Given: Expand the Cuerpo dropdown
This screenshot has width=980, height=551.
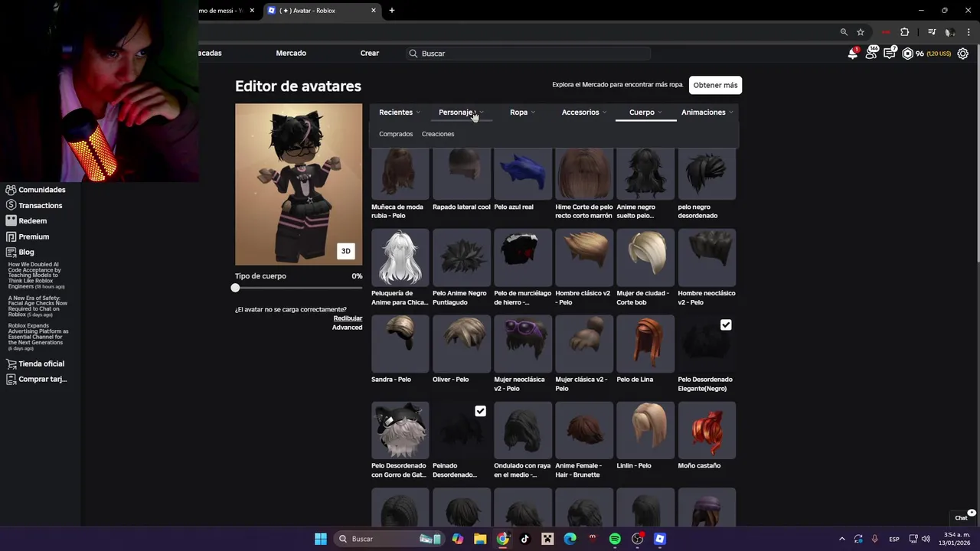Looking at the screenshot, I should 645,112.
